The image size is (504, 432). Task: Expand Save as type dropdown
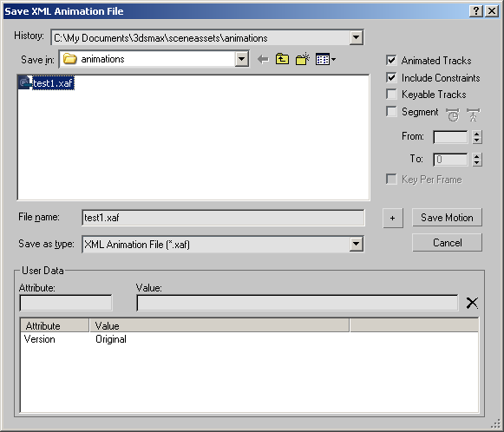357,245
